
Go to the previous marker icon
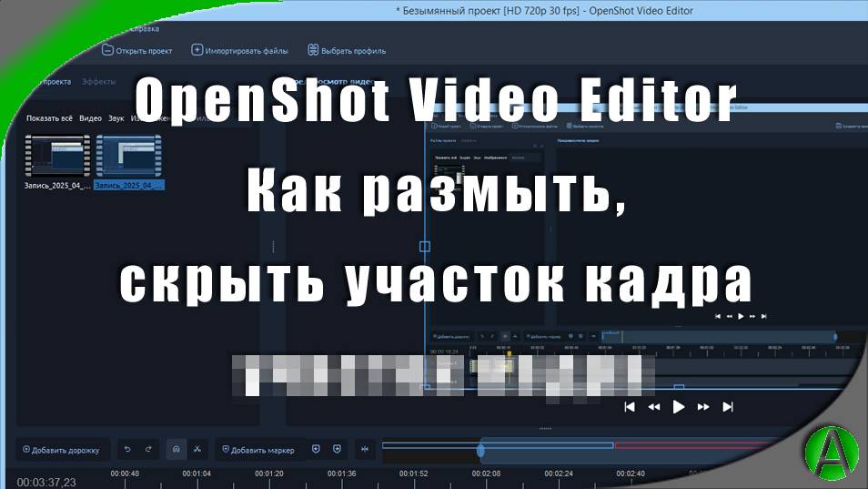(x=316, y=449)
